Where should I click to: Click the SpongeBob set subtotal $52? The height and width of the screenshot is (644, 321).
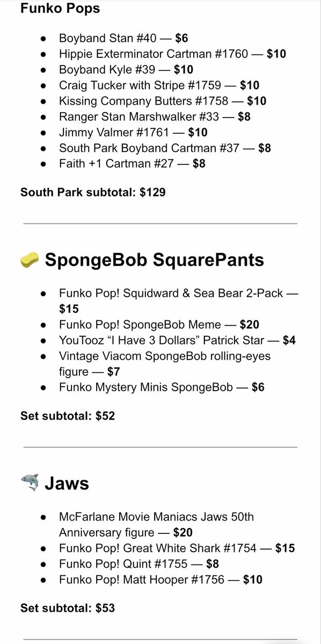pos(68,415)
